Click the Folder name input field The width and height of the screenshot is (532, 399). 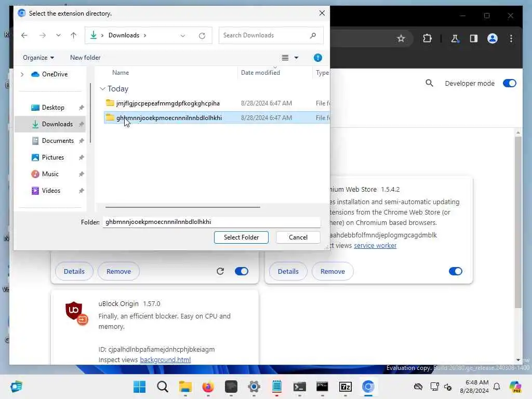pos(211,222)
